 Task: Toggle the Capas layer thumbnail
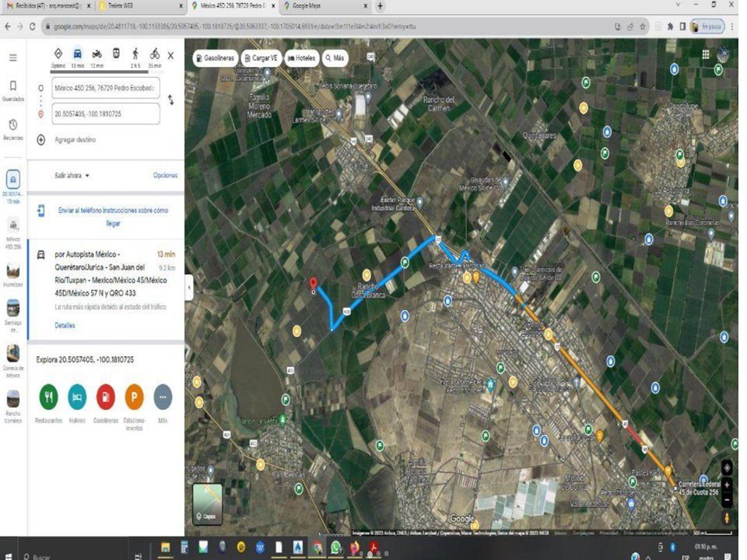[208, 504]
